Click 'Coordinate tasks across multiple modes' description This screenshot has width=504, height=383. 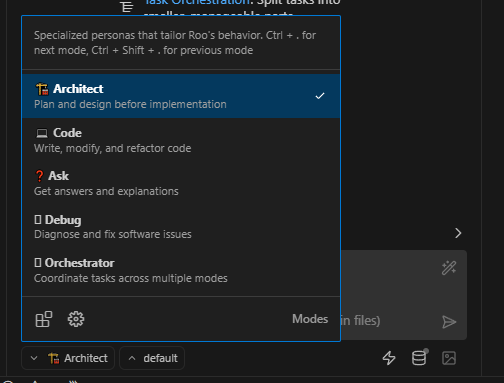(x=131, y=278)
